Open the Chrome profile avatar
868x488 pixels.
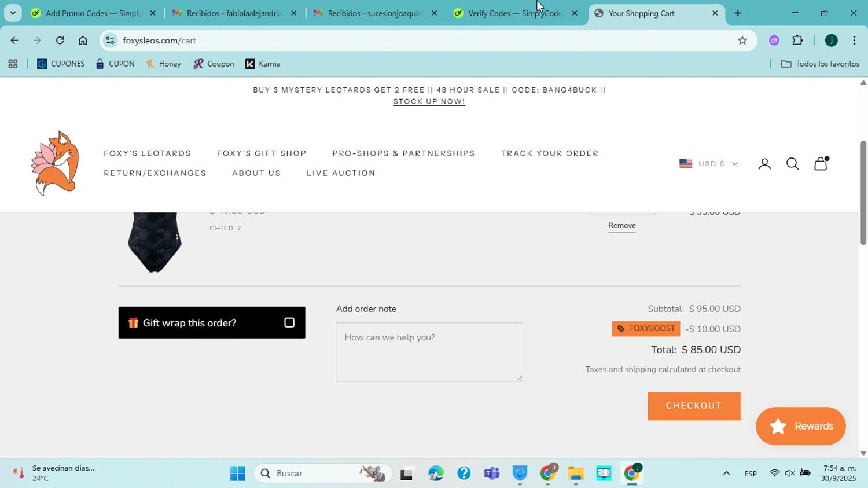point(832,41)
